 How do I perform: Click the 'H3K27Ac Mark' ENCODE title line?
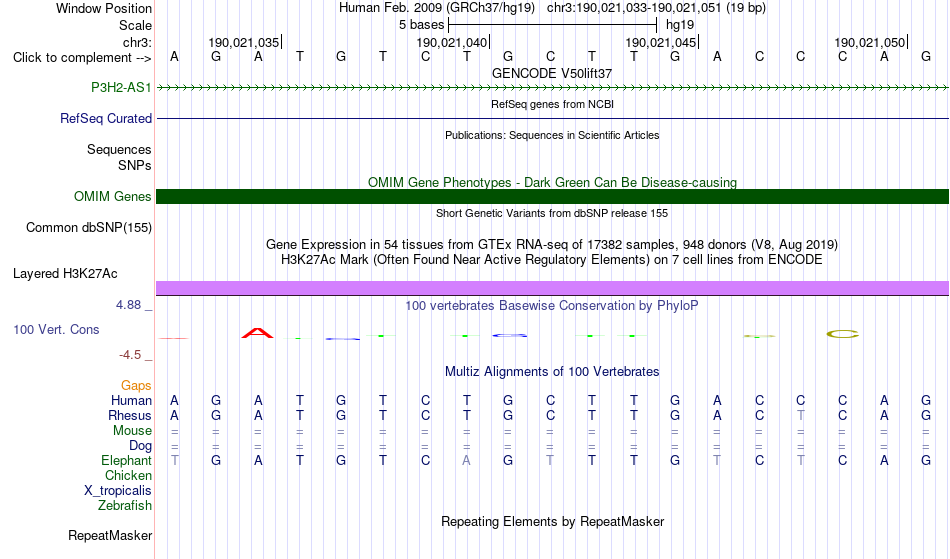[x=552, y=260]
